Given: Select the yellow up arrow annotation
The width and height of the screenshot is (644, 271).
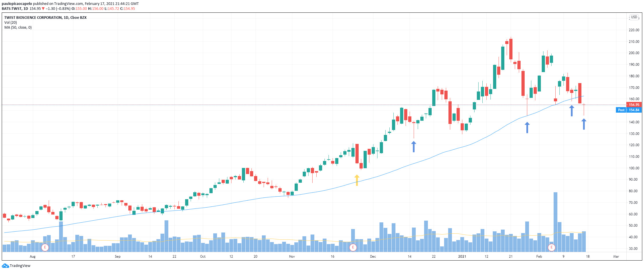Looking at the screenshot, I should (357, 180).
